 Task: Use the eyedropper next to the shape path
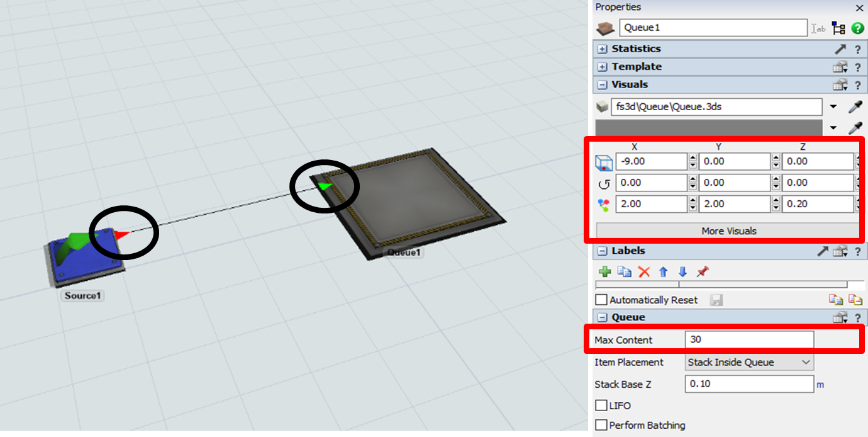click(x=855, y=107)
